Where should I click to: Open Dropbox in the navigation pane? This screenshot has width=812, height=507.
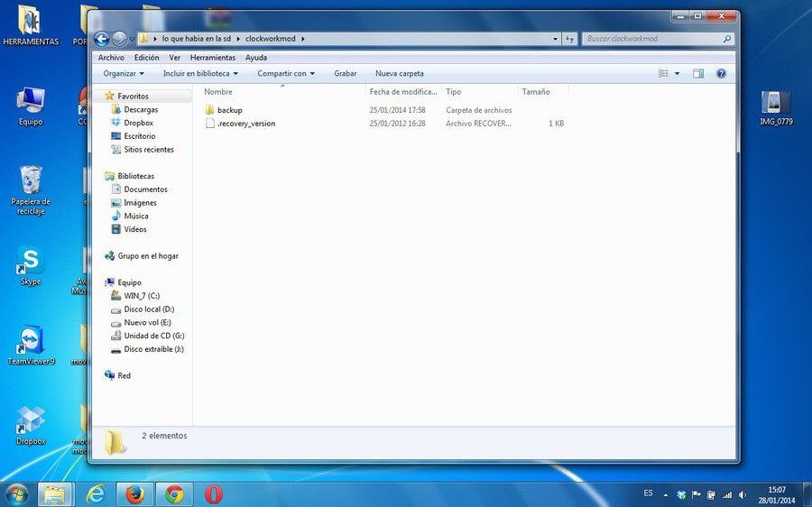click(x=138, y=123)
